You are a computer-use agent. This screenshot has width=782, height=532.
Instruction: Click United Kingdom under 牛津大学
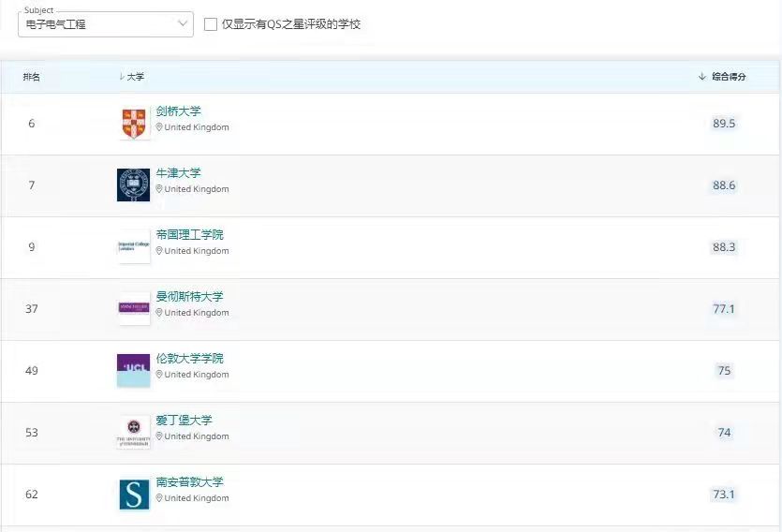(x=197, y=189)
